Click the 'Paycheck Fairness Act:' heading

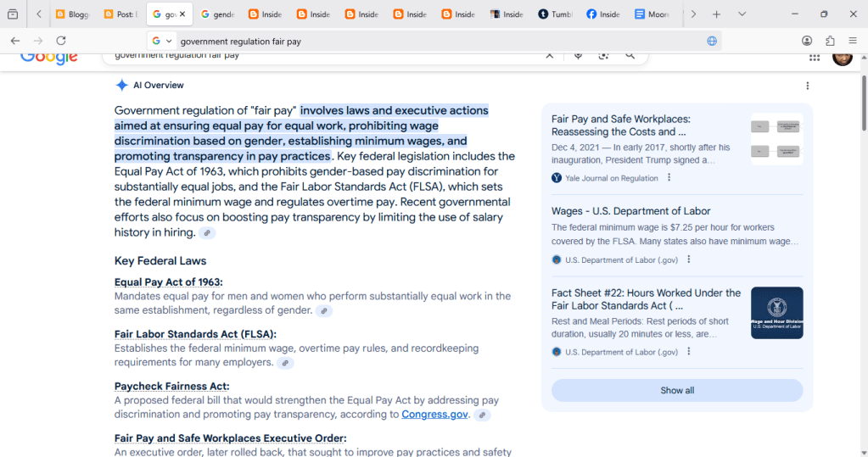coord(171,386)
